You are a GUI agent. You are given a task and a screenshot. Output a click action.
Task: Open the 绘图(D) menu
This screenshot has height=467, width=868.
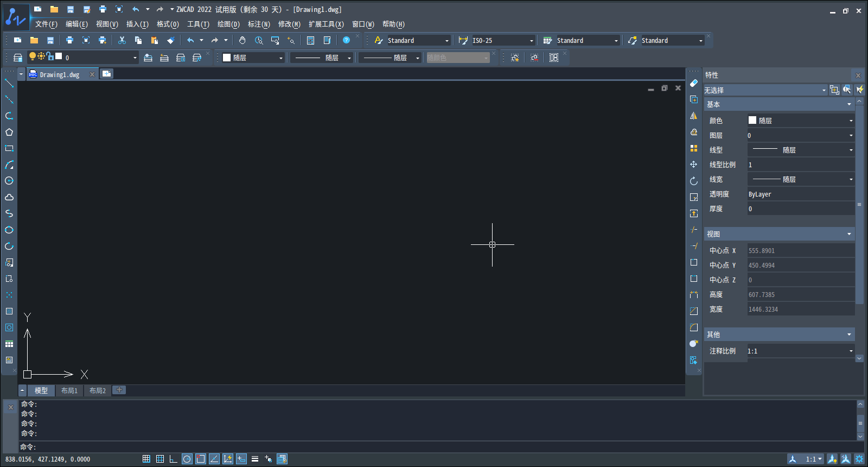228,24
